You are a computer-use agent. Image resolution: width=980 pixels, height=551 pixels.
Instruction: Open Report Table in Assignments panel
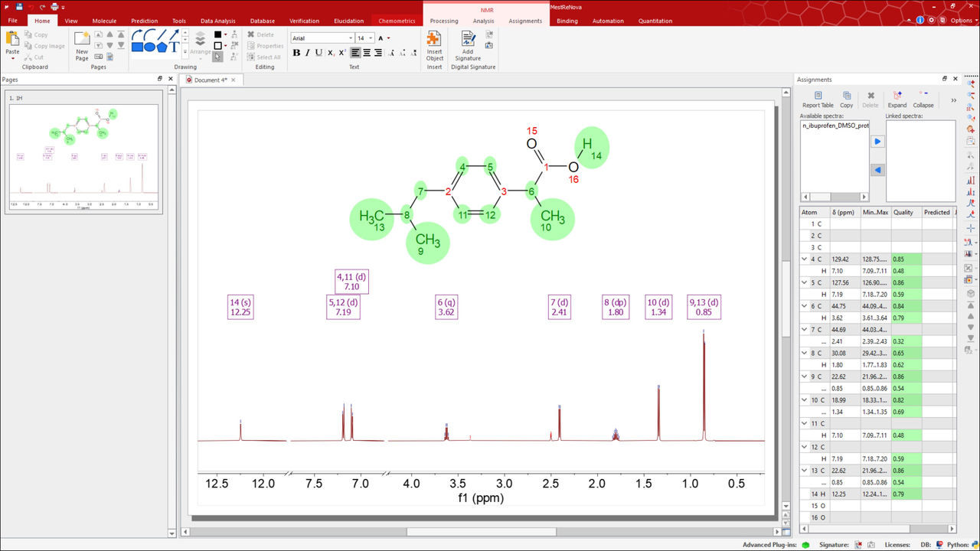(818, 99)
